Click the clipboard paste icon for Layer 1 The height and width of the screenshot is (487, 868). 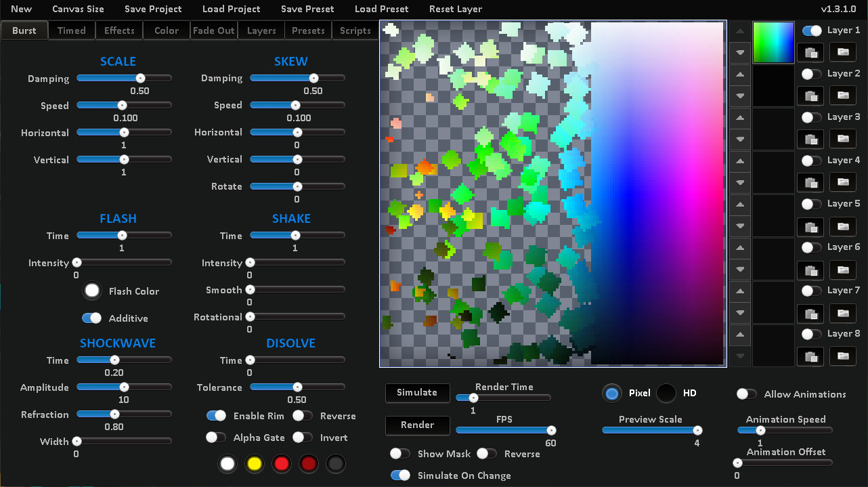[x=810, y=52]
